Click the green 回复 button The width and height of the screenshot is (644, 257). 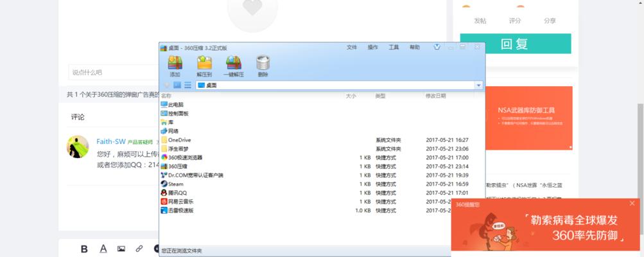point(516,44)
